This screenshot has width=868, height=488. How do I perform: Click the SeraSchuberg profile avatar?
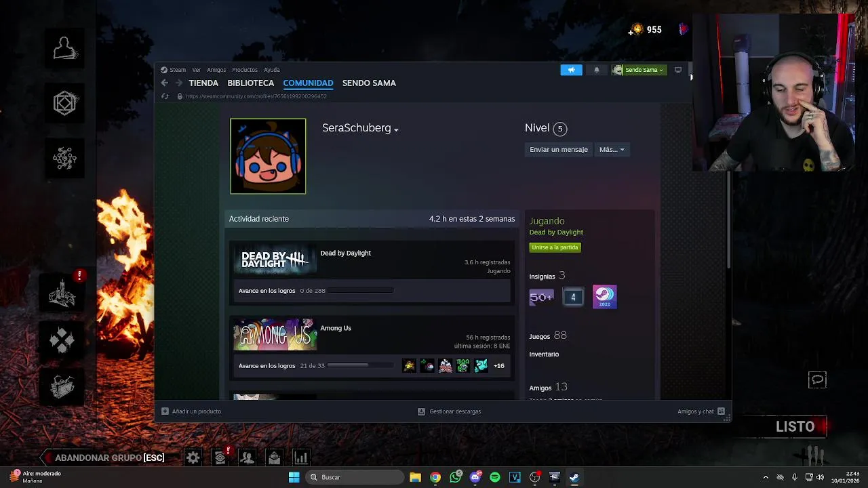pos(268,156)
